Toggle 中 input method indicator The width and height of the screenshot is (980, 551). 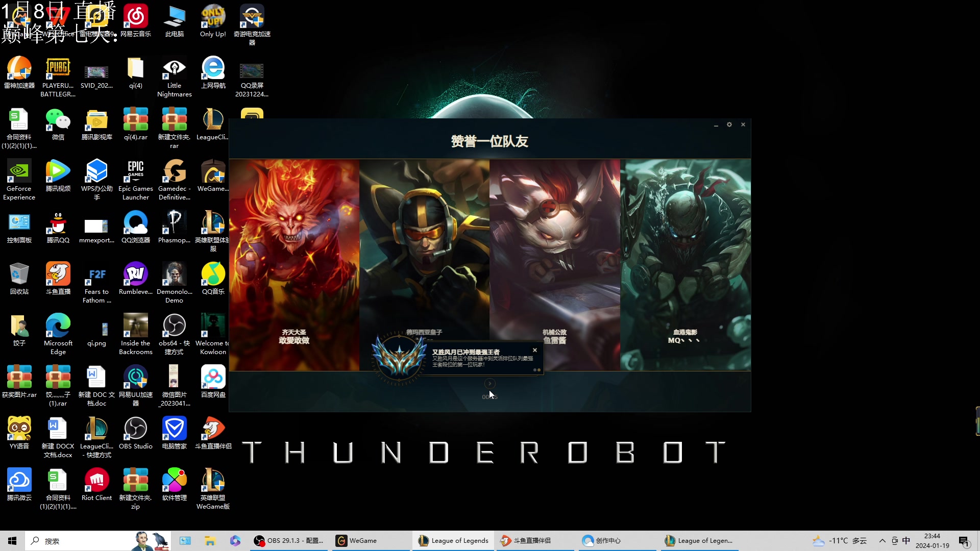coord(906,541)
